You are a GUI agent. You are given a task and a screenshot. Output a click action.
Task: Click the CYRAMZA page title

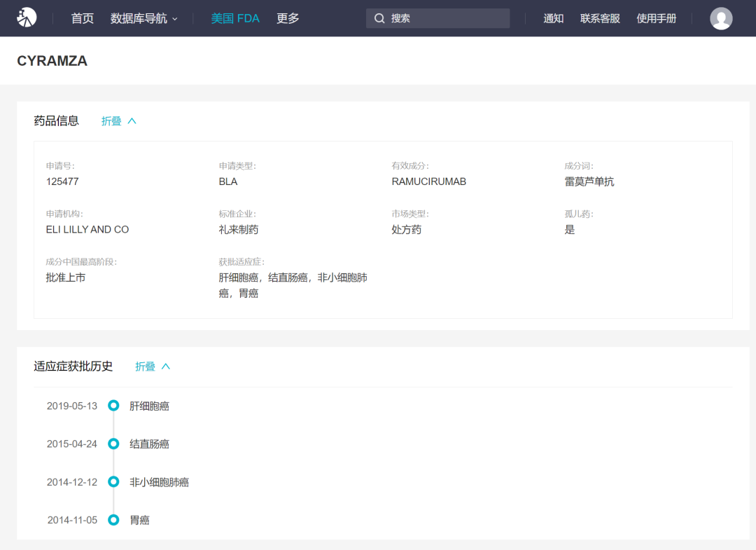tap(52, 61)
